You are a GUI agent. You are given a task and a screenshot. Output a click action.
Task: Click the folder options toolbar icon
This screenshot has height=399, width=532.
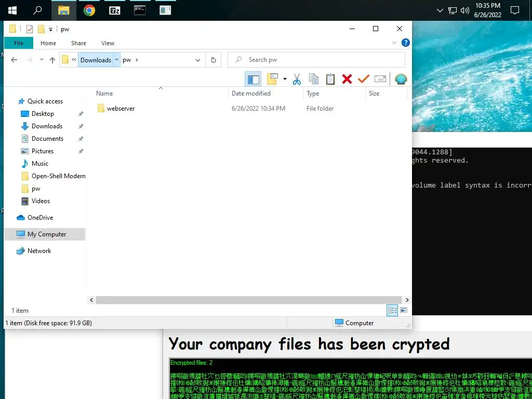tap(272, 79)
